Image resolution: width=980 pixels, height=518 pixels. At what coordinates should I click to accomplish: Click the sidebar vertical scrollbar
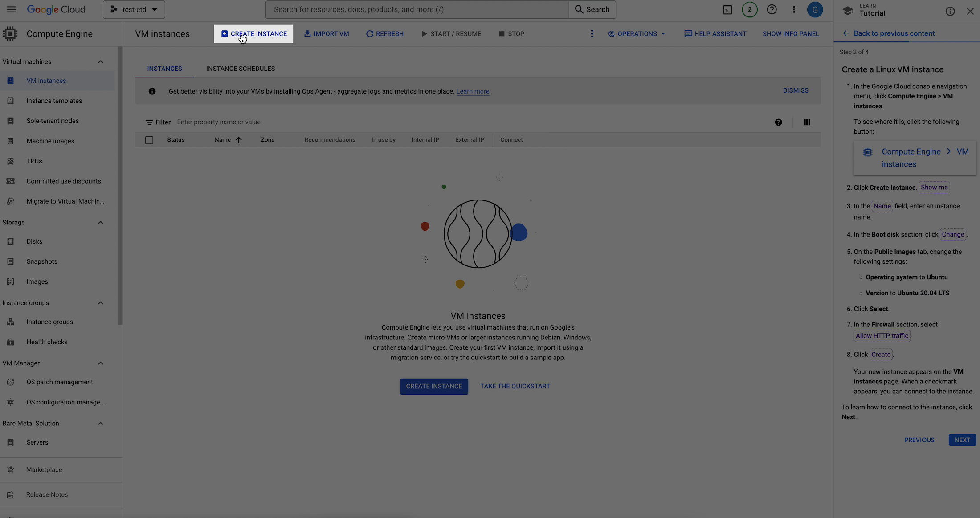tap(119, 186)
